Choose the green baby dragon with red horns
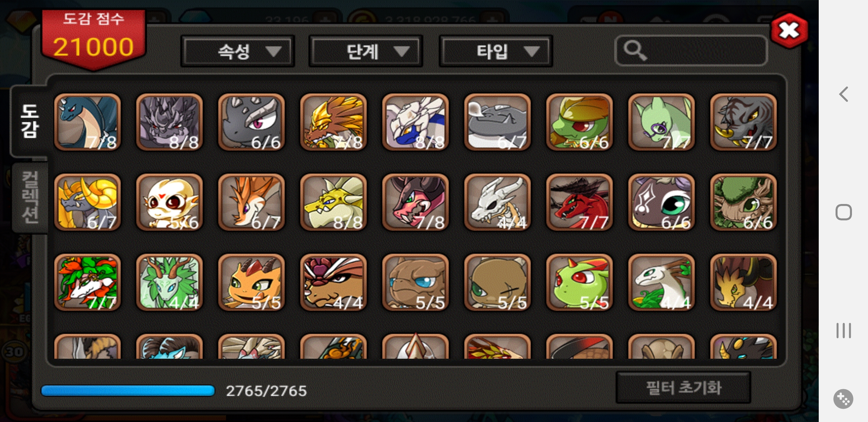The image size is (868, 422). point(579,283)
